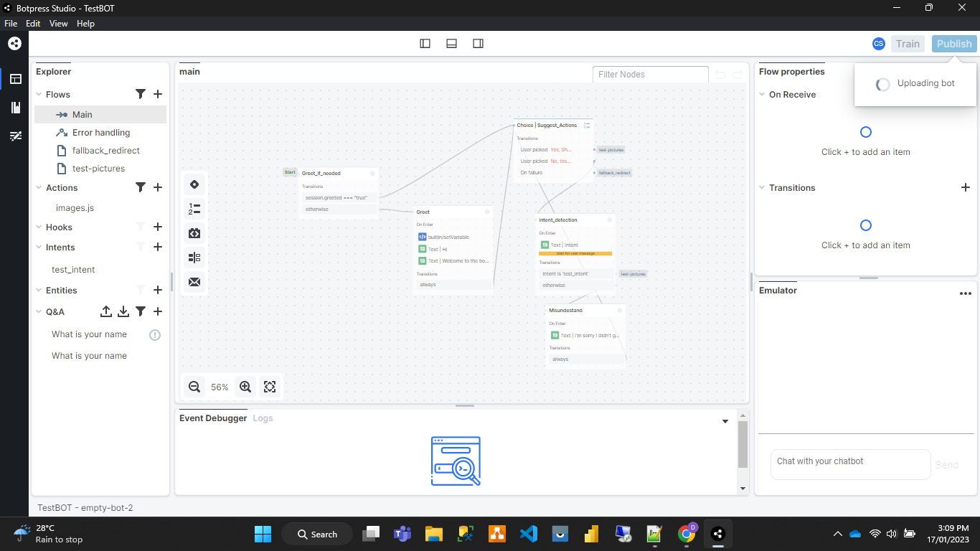The image size is (980, 551).
Task: Add a new intent with plus icon
Action: tap(158, 247)
